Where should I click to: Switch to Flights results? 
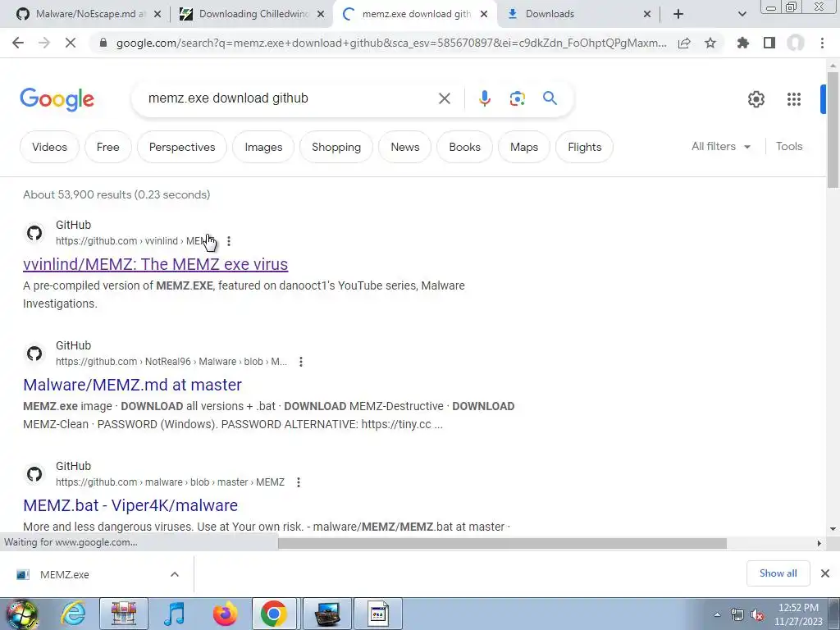(x=584, y=147)
